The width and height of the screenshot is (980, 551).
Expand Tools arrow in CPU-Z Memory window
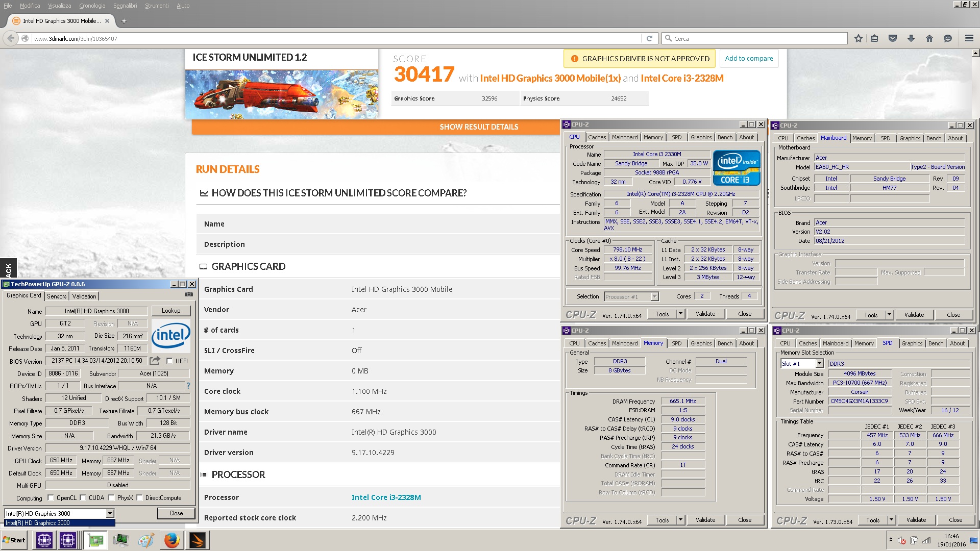pos(680,520)
